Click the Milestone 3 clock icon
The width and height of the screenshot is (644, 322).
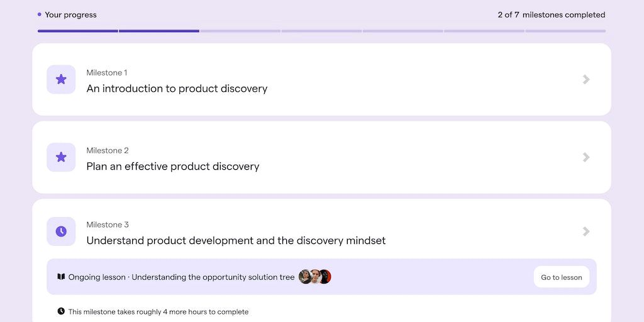(x=61, y=231)
